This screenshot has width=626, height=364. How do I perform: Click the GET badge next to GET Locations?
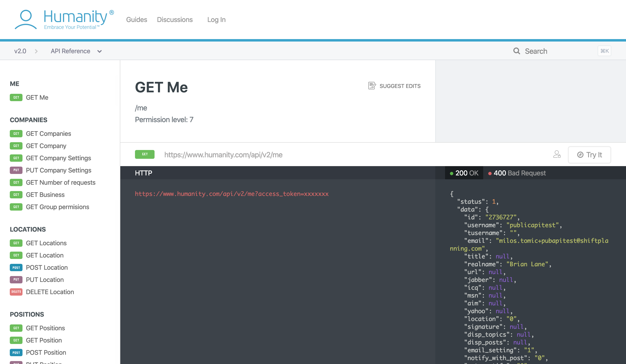pyautogui.click(x=16, y=243)
